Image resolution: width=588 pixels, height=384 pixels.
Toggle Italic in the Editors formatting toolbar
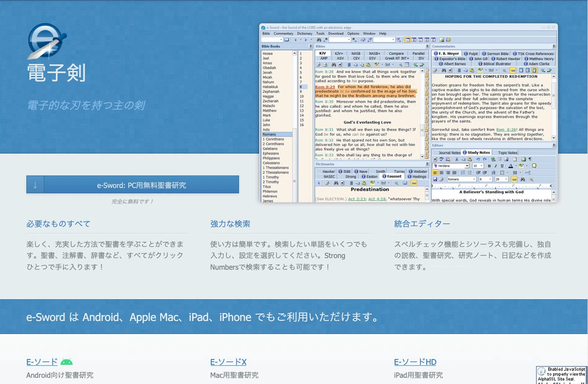(495, 166)
